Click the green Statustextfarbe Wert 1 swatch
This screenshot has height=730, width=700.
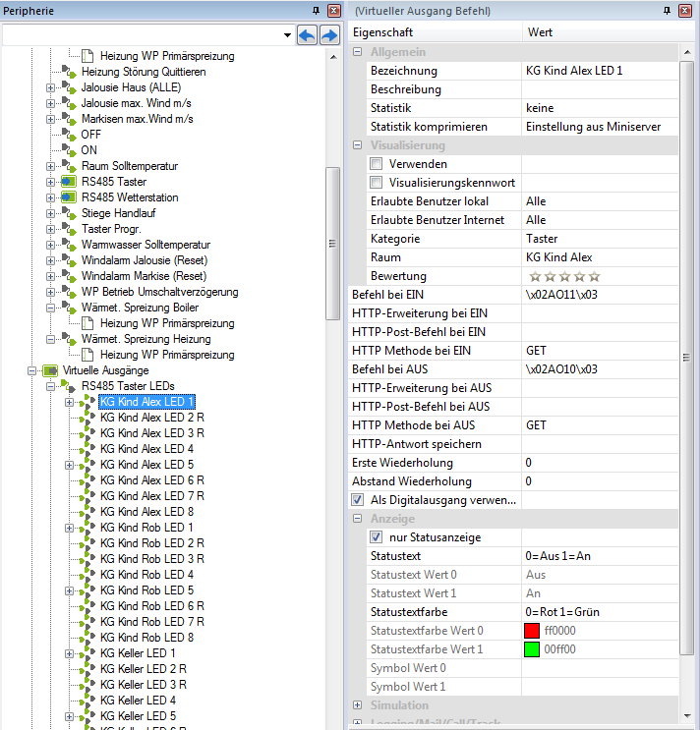click(x=532, y=649)
